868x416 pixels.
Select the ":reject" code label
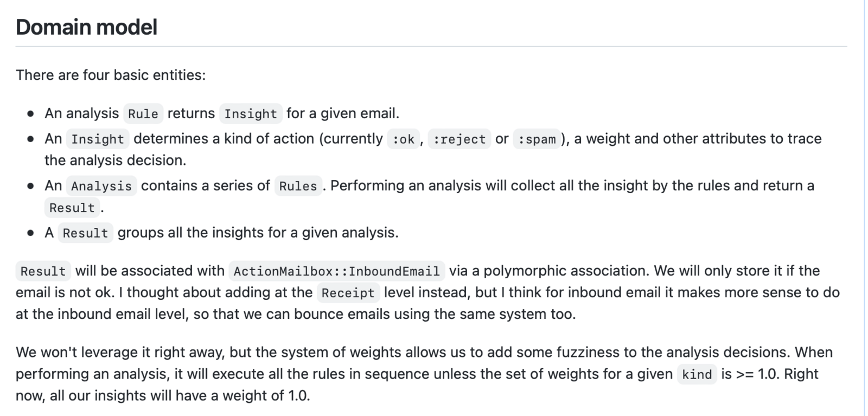tap(459, 139)
